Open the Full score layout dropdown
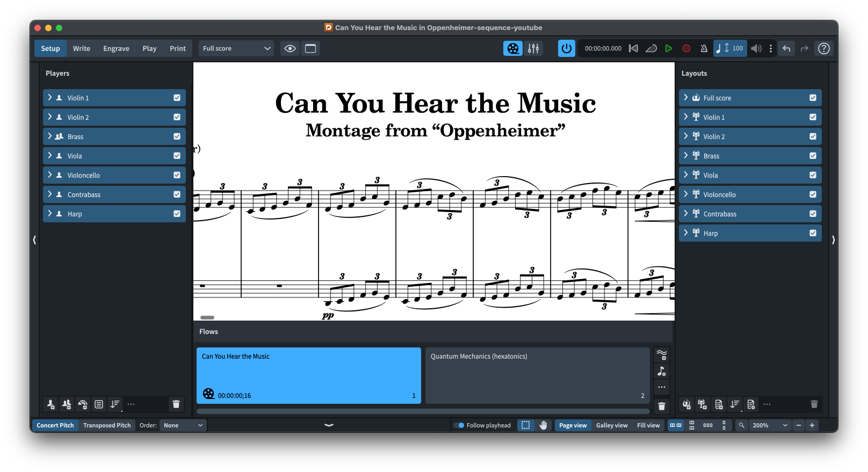 [236, 48]
